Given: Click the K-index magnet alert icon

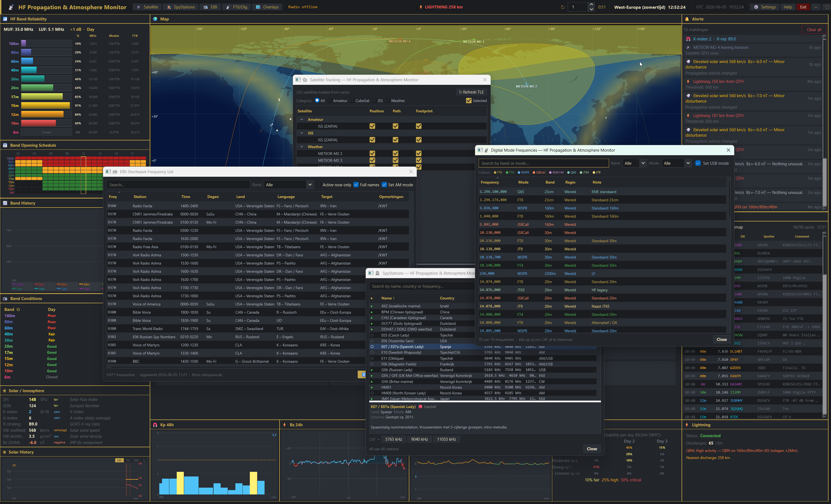Looking at the screenshot, I should pyautogui.click(x=688, y=39).
